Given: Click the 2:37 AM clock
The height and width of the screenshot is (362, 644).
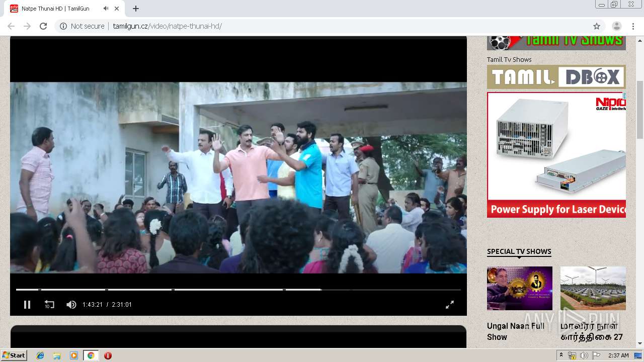Looking at the screenshot, I should [x=618, y=355].
